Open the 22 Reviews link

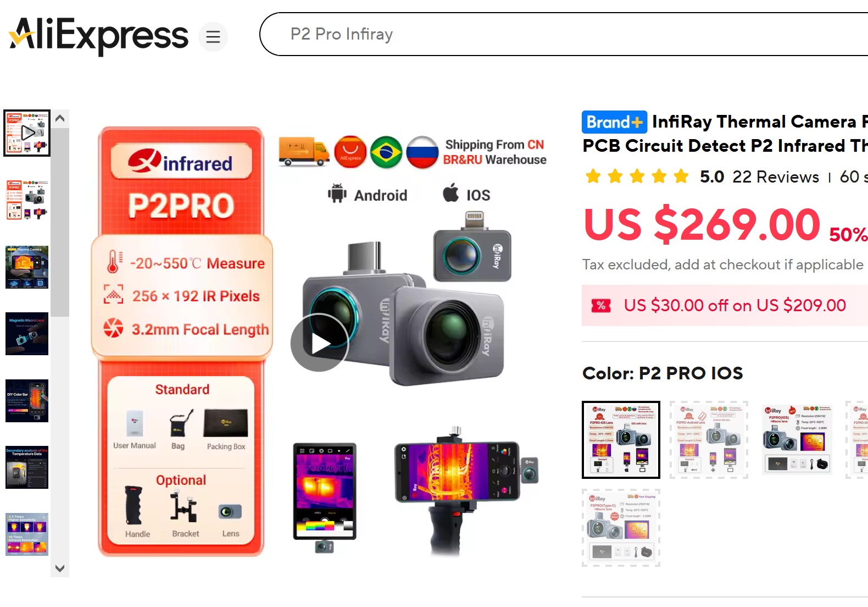coord(775,177)
